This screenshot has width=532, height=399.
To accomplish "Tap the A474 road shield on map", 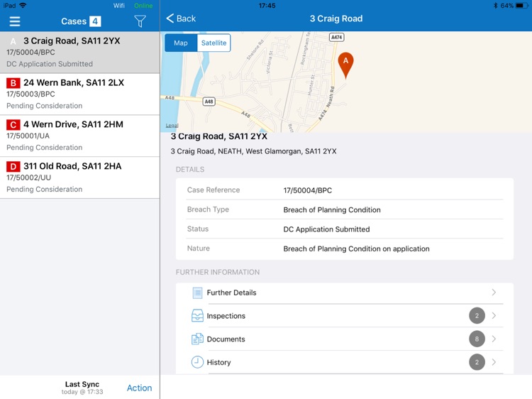I will pyautogui.click(x=336, y=37).
